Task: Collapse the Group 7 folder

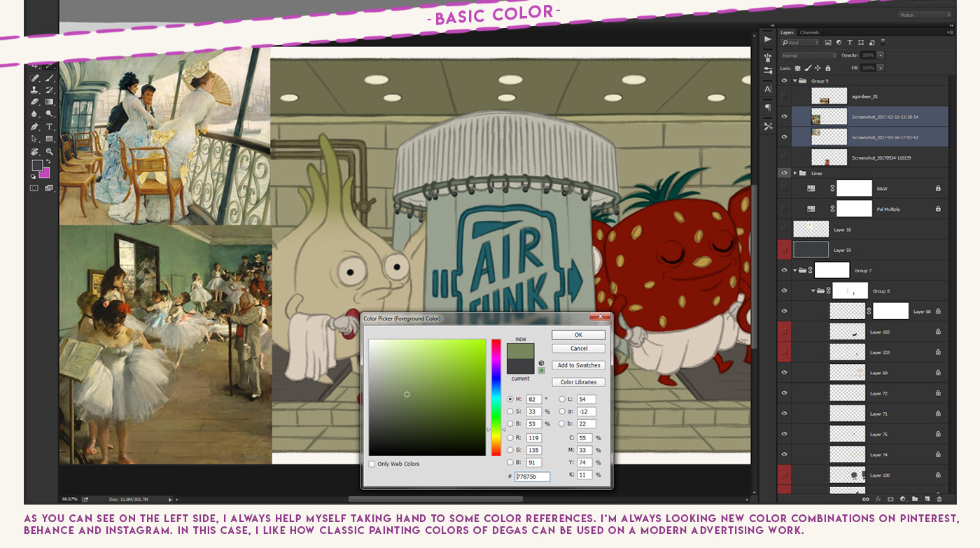Action: [794, 270]
